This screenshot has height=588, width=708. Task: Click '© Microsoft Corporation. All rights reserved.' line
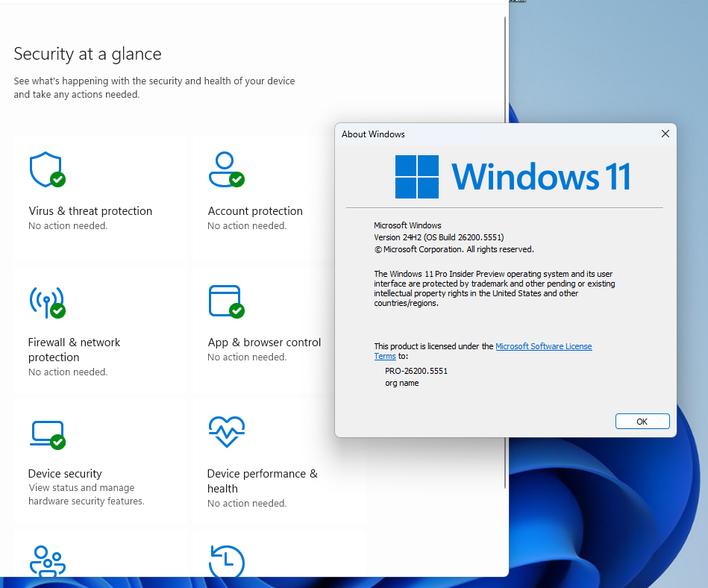[454, 249]
